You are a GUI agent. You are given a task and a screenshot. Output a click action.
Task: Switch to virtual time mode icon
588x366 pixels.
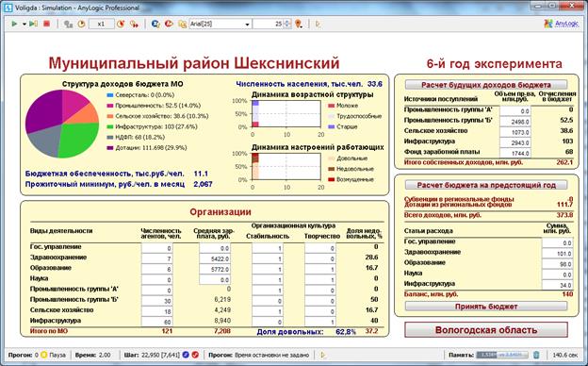[134, 24]
